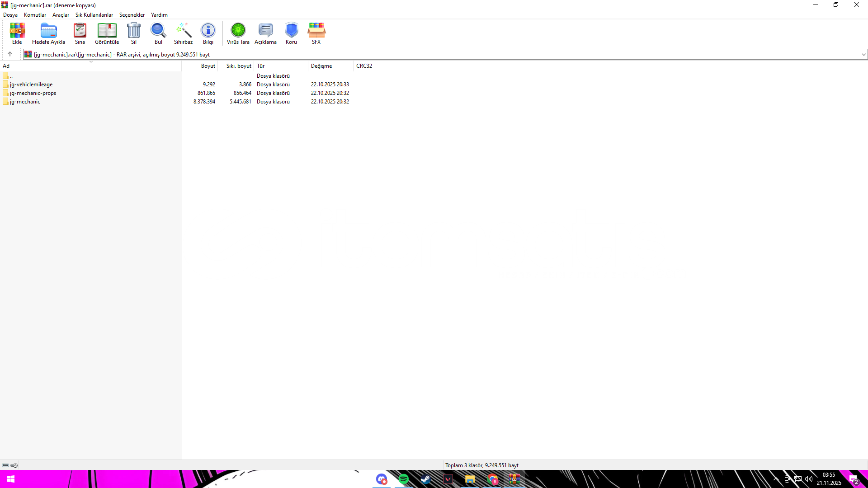
Task: Show archive Bilgi information
Action: [x=208, y=31]
